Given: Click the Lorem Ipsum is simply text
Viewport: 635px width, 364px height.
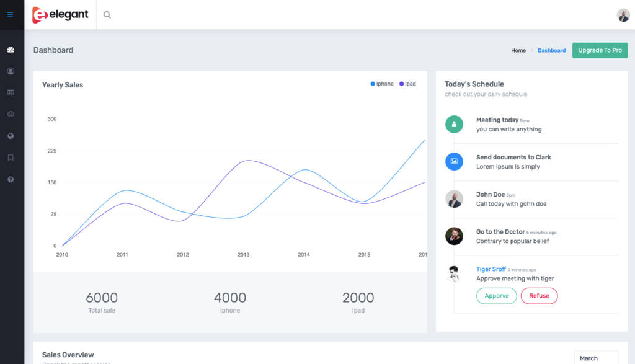Looking at the screenshot, I should pyautogui.click(x=508, y=167).
